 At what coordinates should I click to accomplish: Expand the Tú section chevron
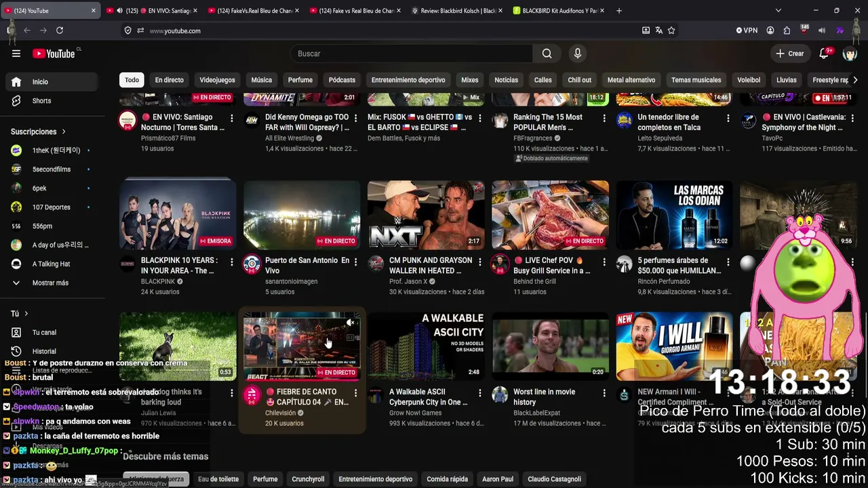tap(26, 314)
